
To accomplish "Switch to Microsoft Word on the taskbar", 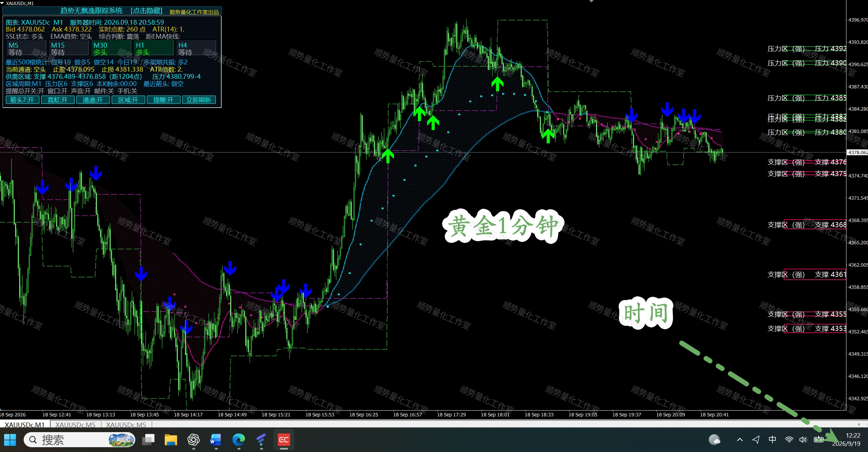I will 216,440.
